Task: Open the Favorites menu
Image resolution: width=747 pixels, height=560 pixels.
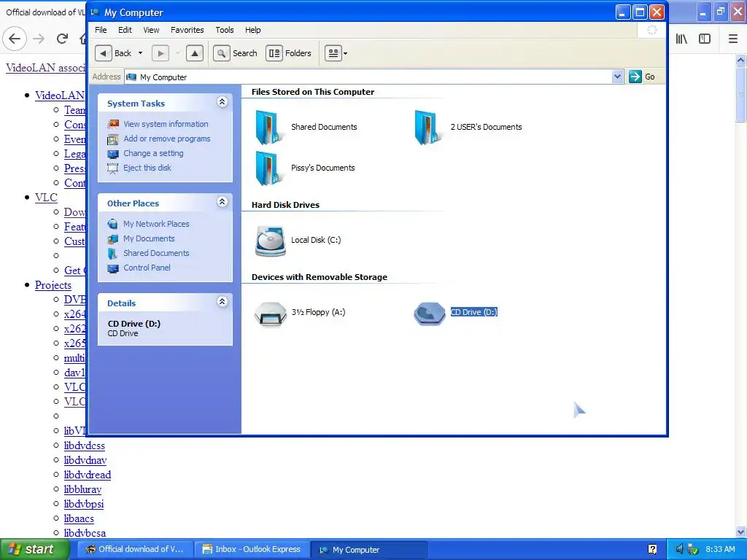Action: [187, 30]
